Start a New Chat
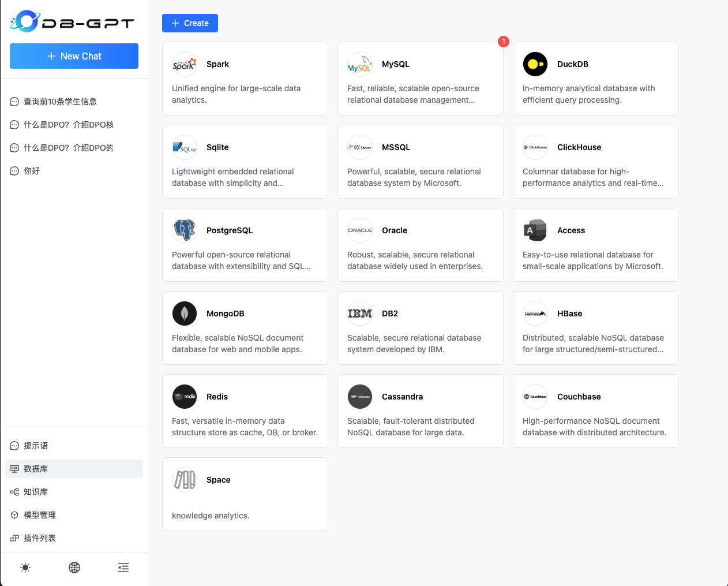Viewport: 728px width, 586px height. point(74,56)
